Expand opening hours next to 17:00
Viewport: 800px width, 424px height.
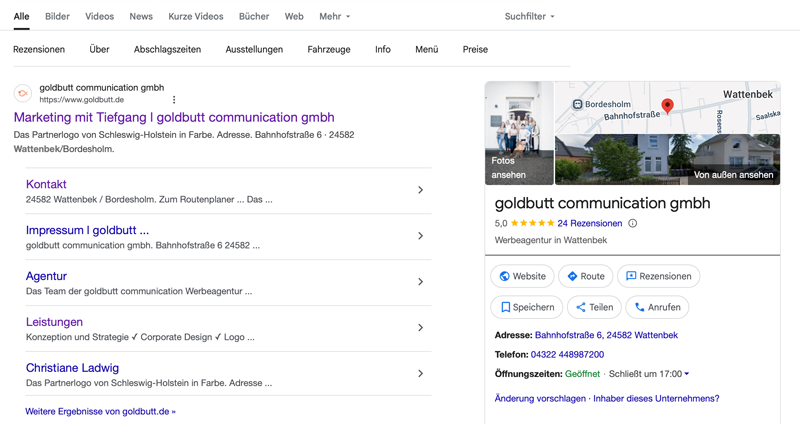[x=686, y=374]
